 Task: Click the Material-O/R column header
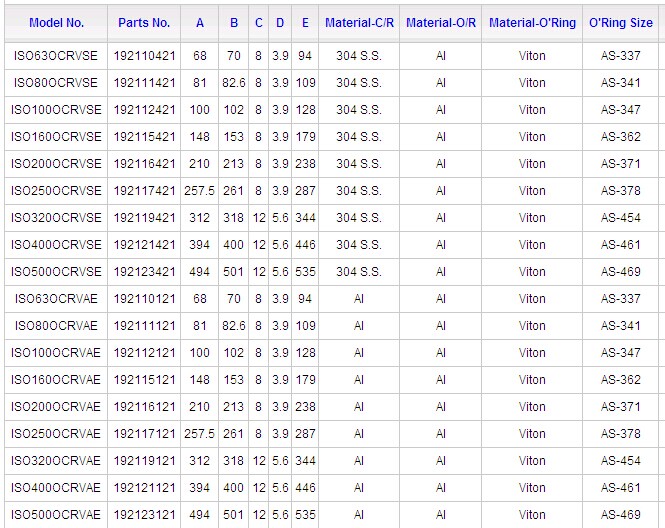click(440, 22)
